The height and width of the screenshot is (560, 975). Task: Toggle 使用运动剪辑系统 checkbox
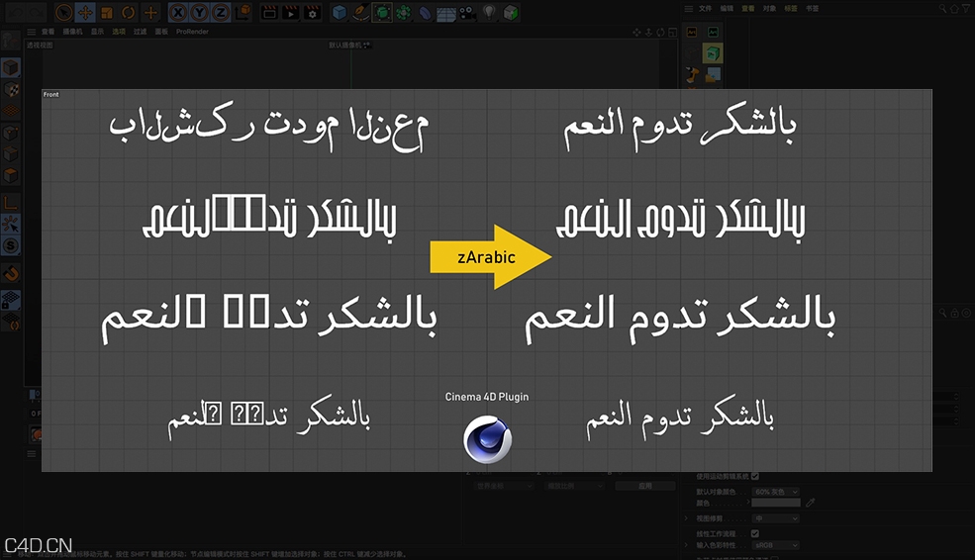(x=755, y=476)
